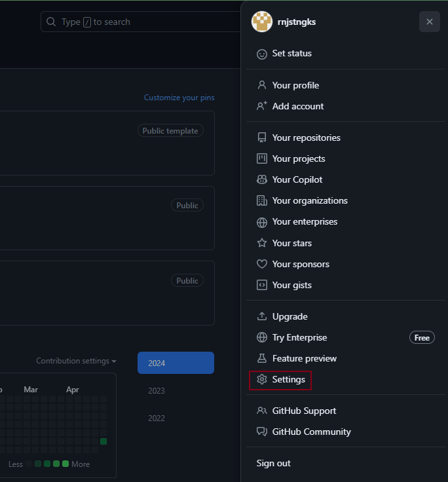This screenshot has width=448, height=482.
Task: Click the people icon beside GitHub Support
Action: point(262,411)
